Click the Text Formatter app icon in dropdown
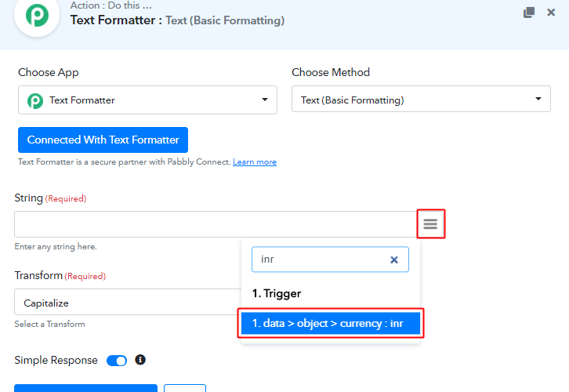This screenshot has width=569, height=392. [x=35, y=100]
